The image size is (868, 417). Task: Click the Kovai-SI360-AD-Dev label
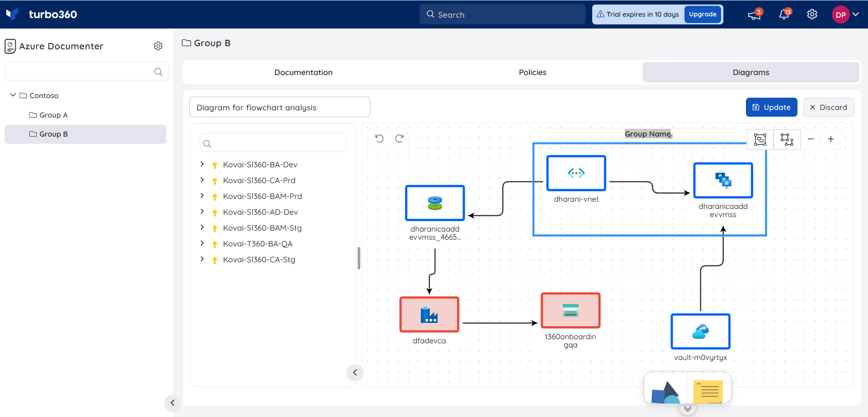click(x=260, y=212)
